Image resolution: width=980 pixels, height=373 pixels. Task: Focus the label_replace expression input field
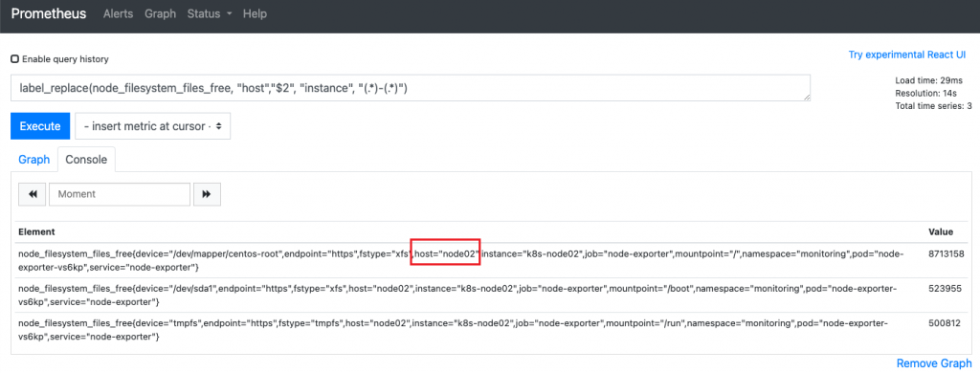tap(410, 88)
